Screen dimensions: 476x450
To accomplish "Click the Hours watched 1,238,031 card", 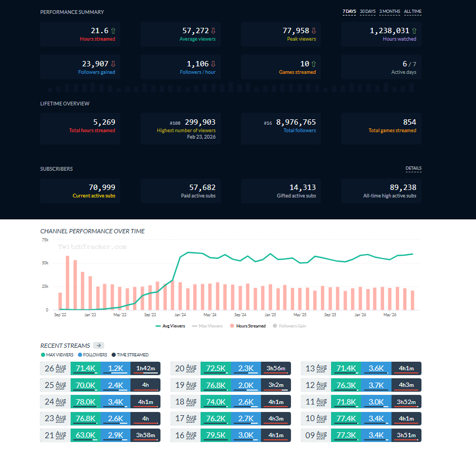I will (x=381, y=34).
